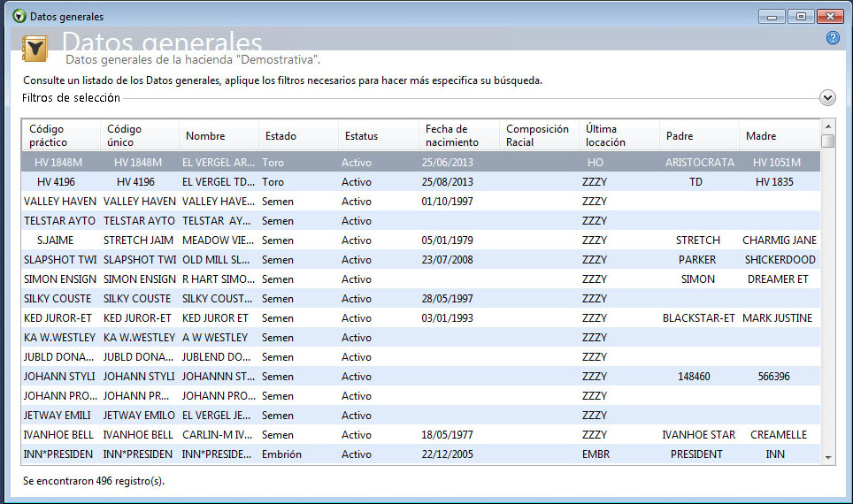Select TELSTAR AYTO in Código práctico column
Image resolution: width=853 pixels, height=504 pixels.
point(59,221)
